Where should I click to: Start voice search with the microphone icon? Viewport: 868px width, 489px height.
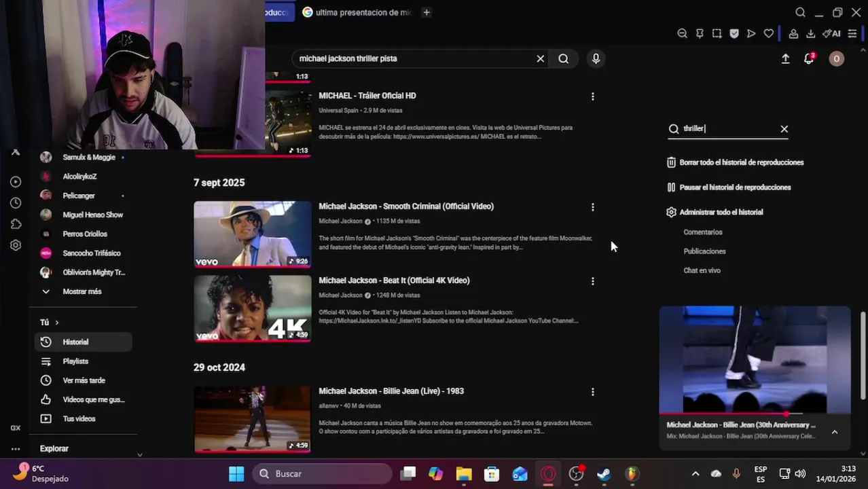[x=596, y=58]
